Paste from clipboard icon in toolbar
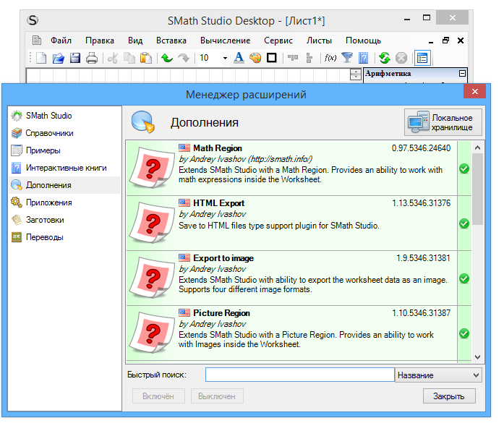This screenshot has width=504, height=431. coord(146,58)
